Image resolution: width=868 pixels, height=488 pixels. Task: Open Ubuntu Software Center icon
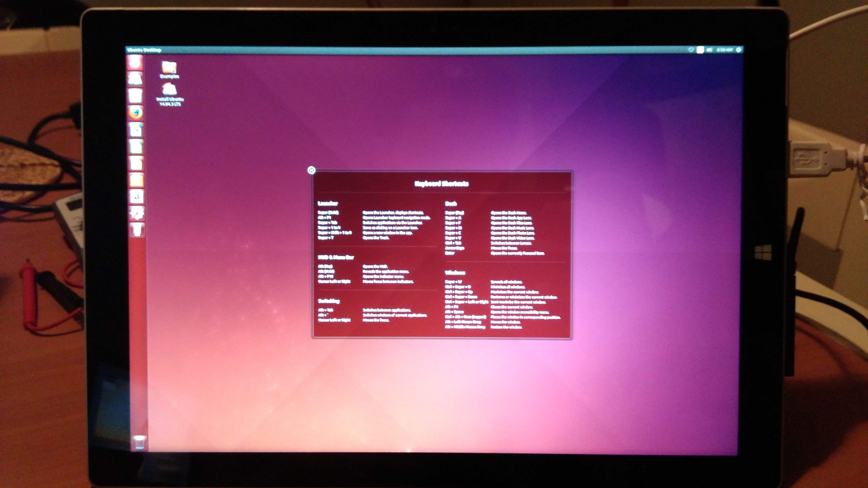click(x=136, y=180)
